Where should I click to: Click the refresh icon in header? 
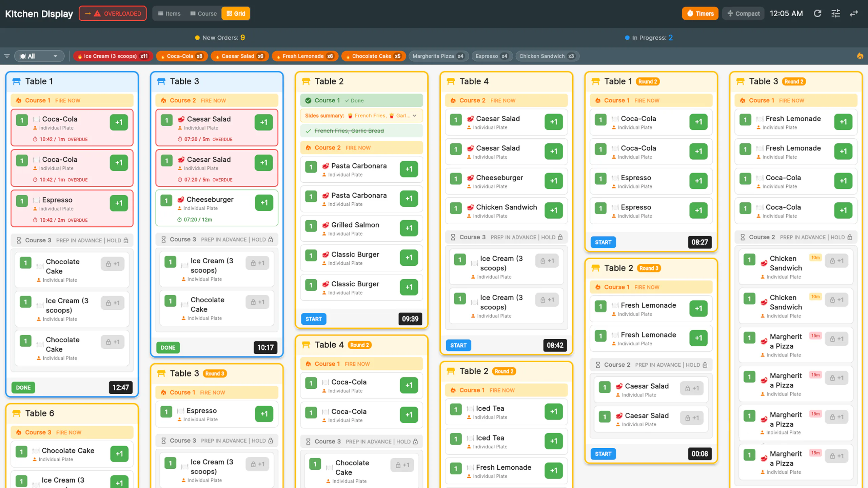(817, 14)
